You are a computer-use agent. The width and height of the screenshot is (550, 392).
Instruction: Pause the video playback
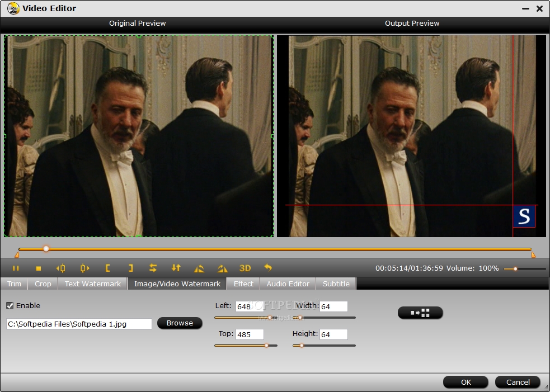pyautogui.click(x=16, y=268)
